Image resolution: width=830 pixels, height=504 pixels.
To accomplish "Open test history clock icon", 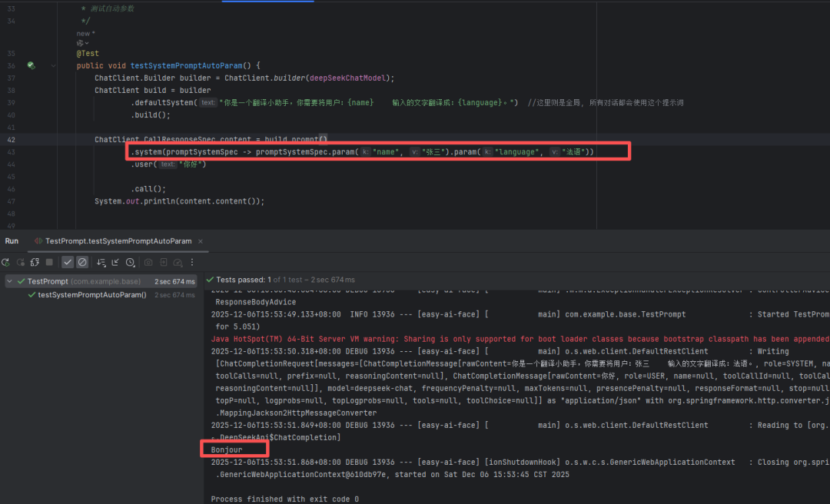I will pyautogui.click(x=130, y=262).
